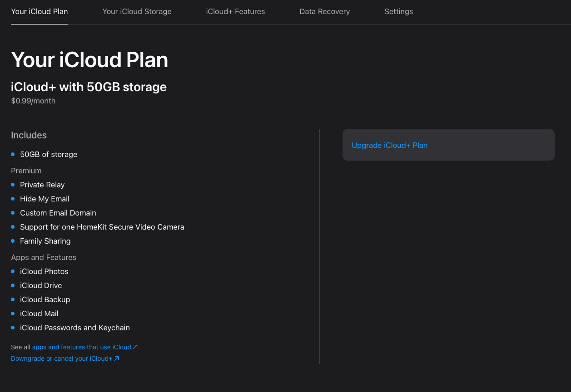The height and width of the screenshot is (392, 571).
Task: Open the Your iCloud Plan tab
Action: point(39,11)
